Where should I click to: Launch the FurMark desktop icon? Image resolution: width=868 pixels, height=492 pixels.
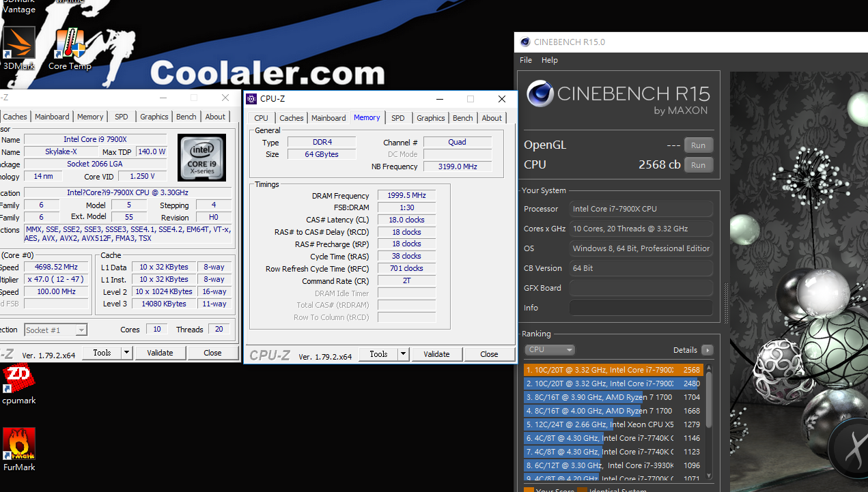pos(19,444)
